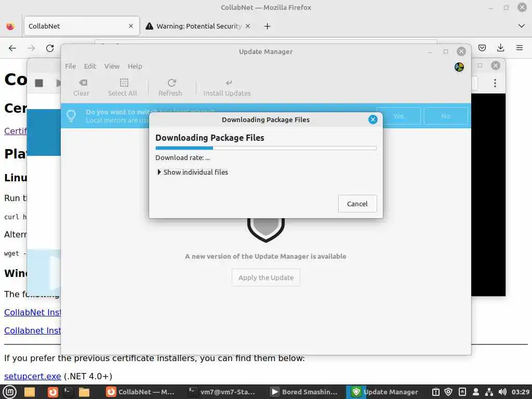Click the 03:29 clock
532x399 pixels.
[x=521, y=392]
